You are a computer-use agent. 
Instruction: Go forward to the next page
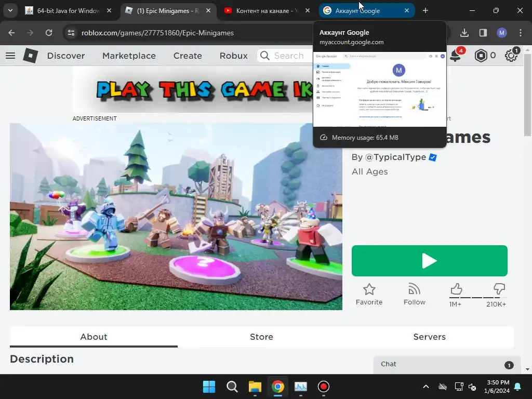click(x=30, y=33)
